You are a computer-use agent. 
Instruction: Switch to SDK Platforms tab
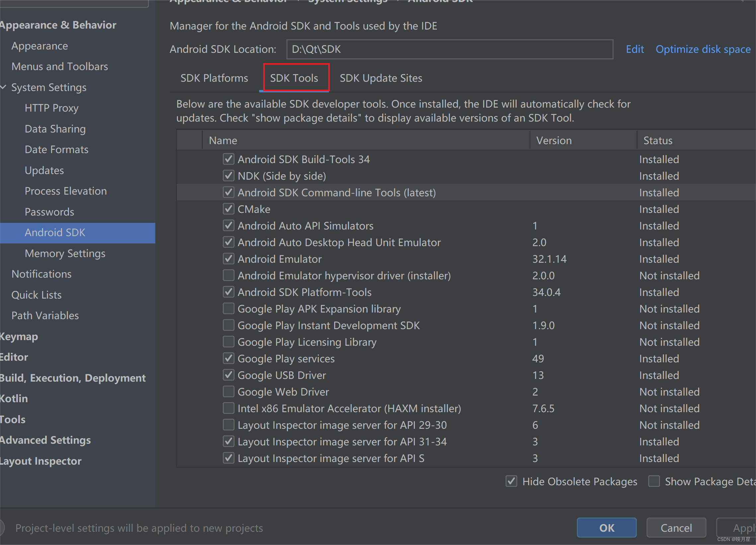tap(214, 78)
